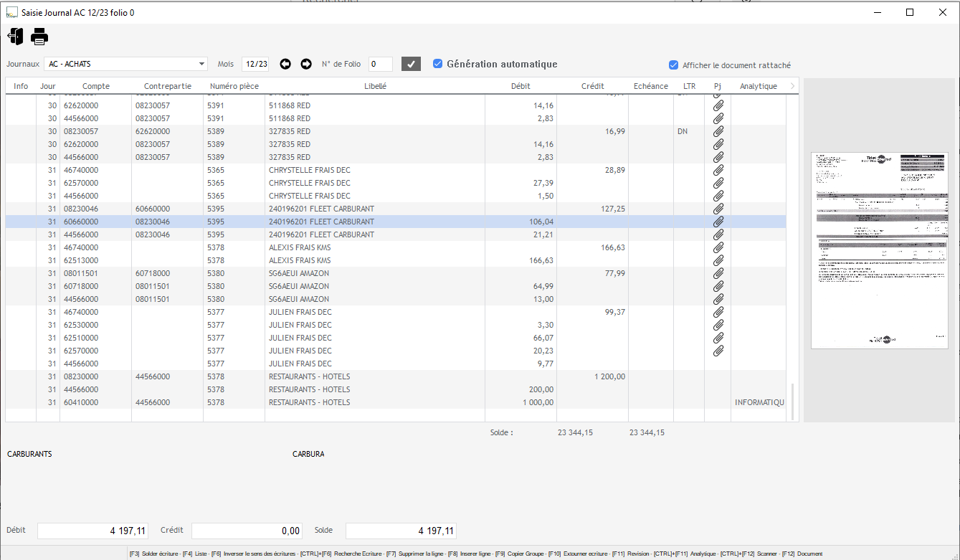Click JULIEN FRAIS DEC 9,77 row
Viewport: 960px width, 560px height.
click(396, 364)
